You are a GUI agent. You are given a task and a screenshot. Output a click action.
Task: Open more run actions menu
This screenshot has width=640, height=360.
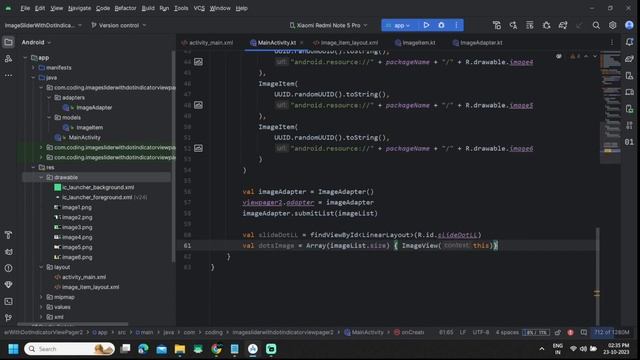coord(456,25)
